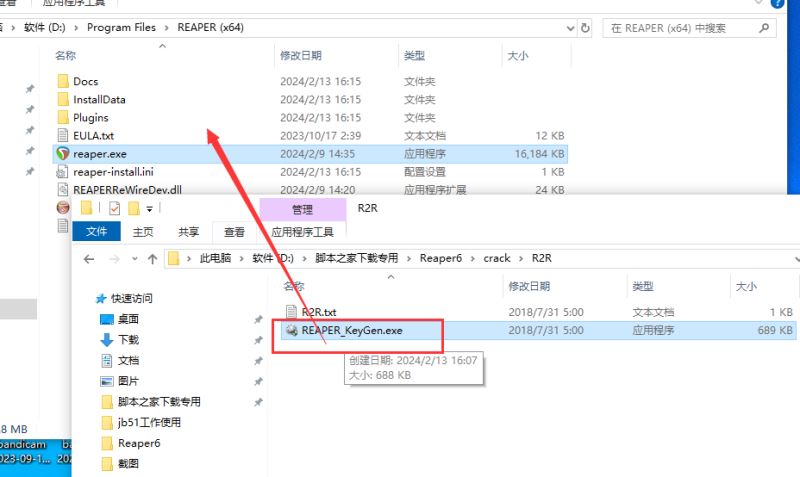Click 16,184 KB size of reaper.exe
Image resolution: width=800 pixels, height=477 pixels.
tap(539, 154)
